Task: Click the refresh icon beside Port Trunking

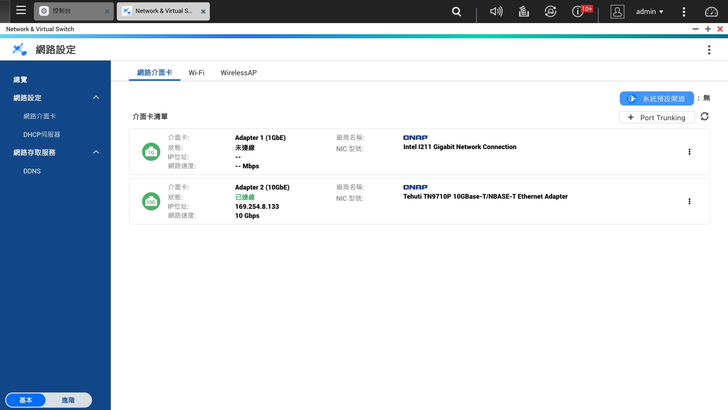Action: [x=704, y=117]
